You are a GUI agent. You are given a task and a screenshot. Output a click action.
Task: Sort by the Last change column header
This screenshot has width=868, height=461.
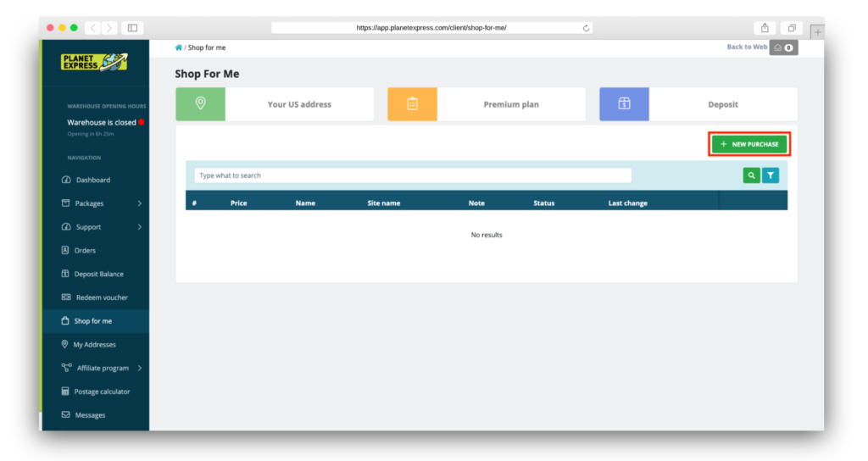[x=628, y=203]
